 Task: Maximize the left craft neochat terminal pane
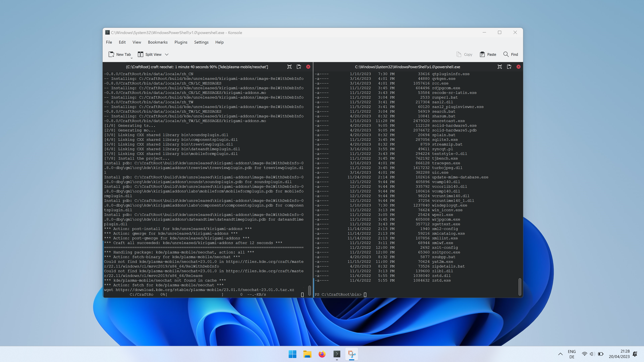point(289,67)
